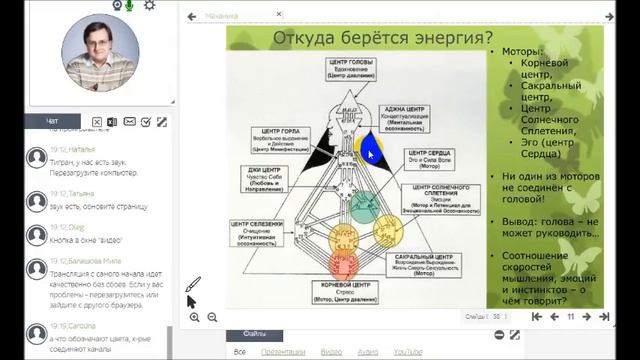Zoom in on the slide
The height and width of the screenshot is (360, 640).
pos(195,317)
